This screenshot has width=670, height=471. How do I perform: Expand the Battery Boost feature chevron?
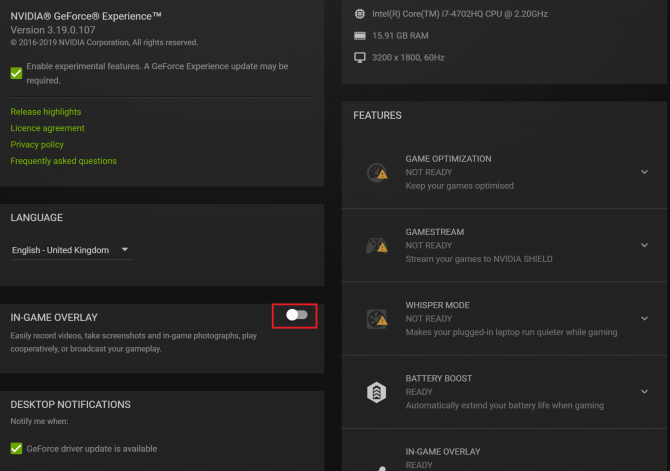[644, 391]
